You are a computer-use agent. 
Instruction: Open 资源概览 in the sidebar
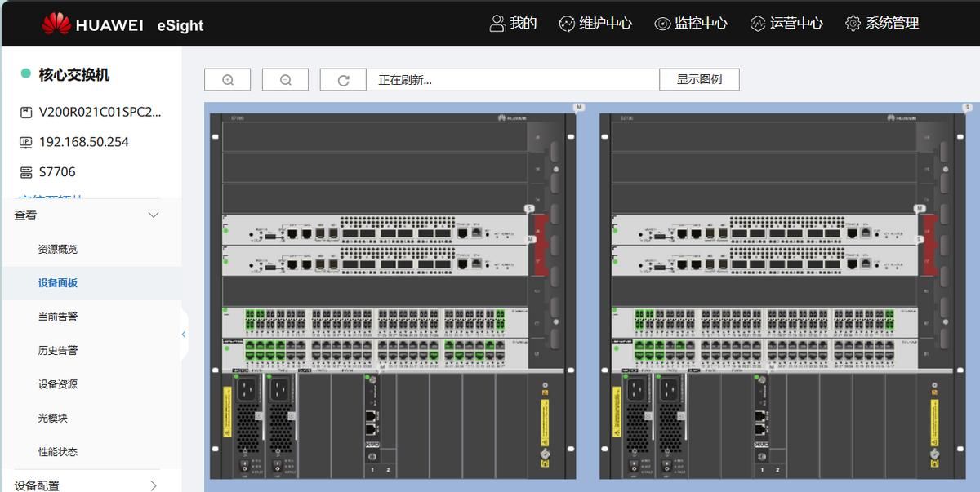click(58, 249)
